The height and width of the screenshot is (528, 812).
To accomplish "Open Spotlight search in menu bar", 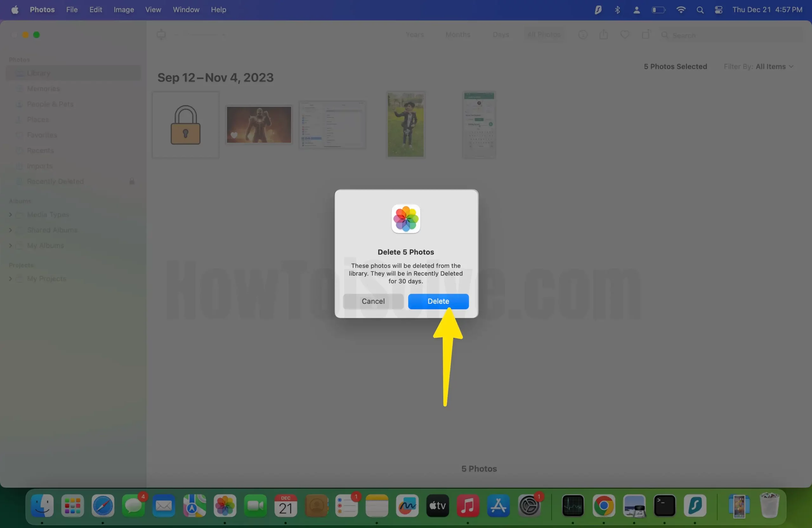I will click(700, 10).
